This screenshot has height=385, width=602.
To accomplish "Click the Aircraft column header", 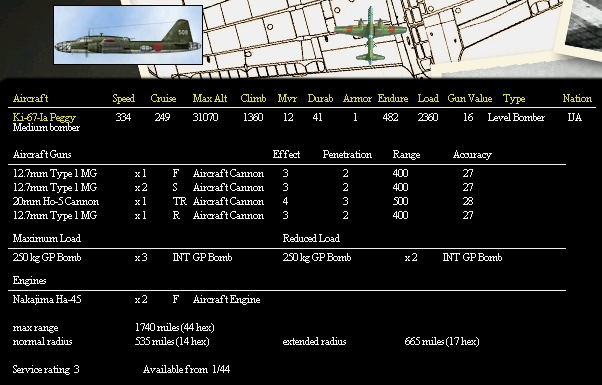I will pyautogui.click(x=30, y=99).
